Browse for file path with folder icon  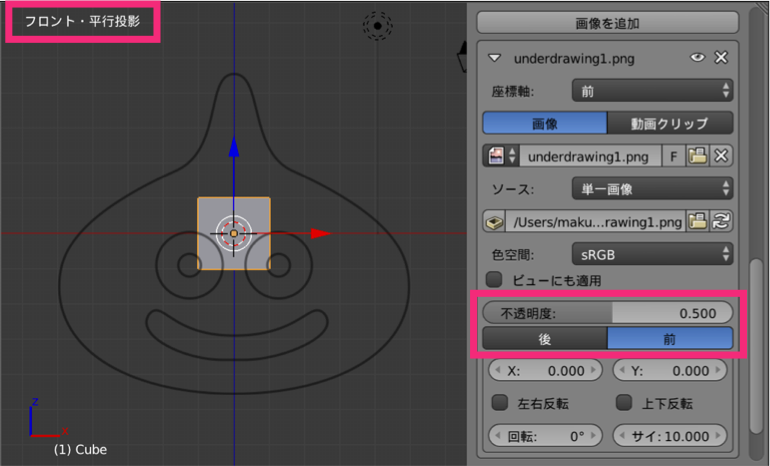tap(698, 220)
